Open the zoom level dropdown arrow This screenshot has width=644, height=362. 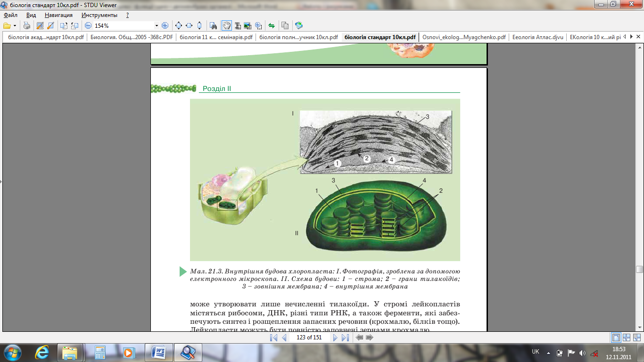click(x=157, y=25)
